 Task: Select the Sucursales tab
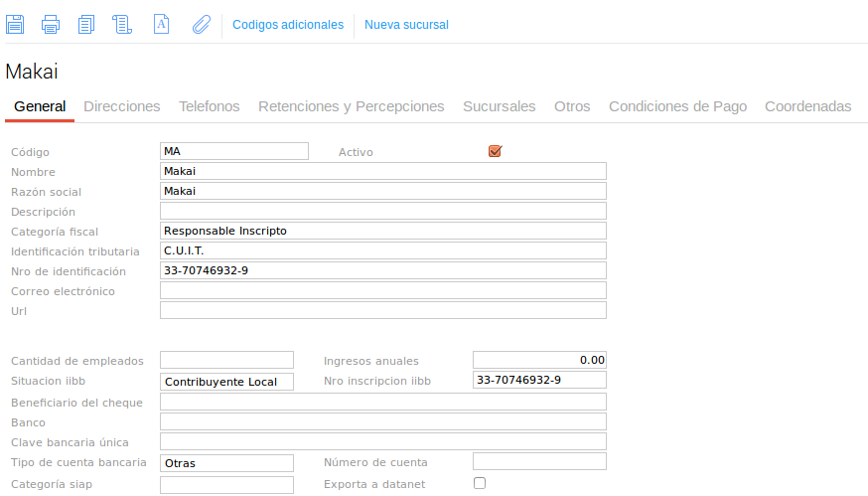[x=500, y=106]
